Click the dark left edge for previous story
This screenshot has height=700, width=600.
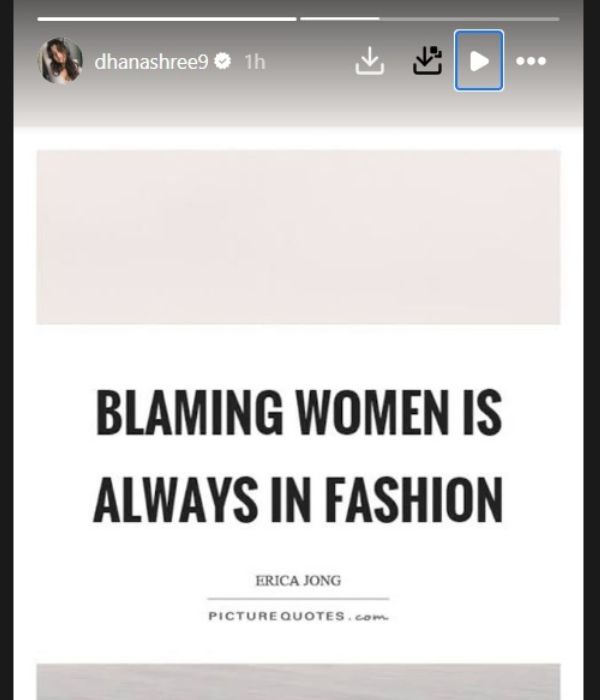tap(7, 350)
